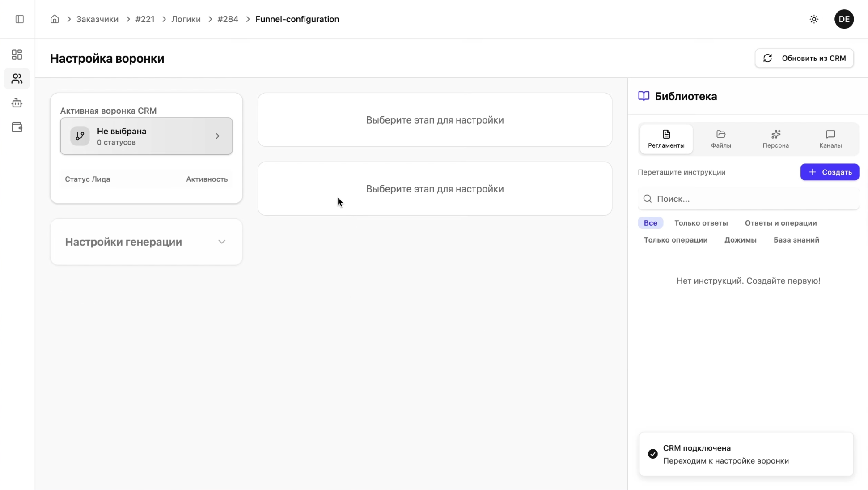
Task: Open the wallet icon in sidebar
Action: tap(17, 127)
